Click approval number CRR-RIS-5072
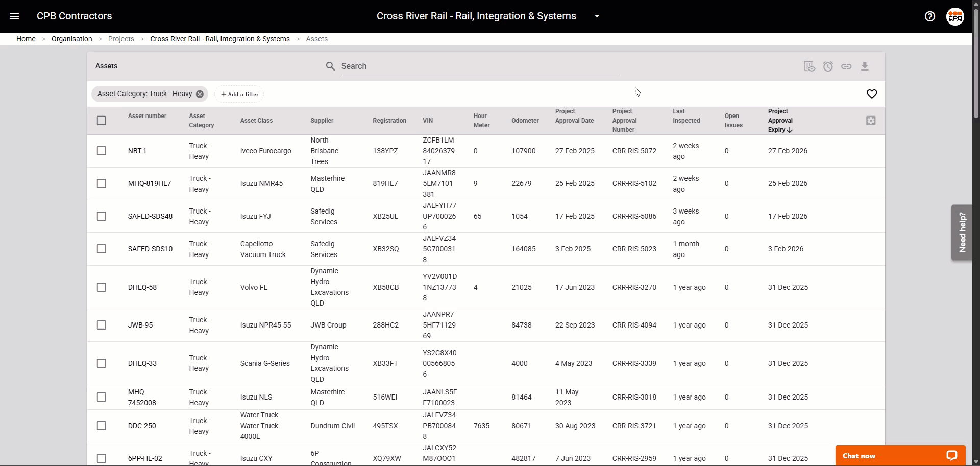Screen dimensions: 980x466 pos(634,151)
